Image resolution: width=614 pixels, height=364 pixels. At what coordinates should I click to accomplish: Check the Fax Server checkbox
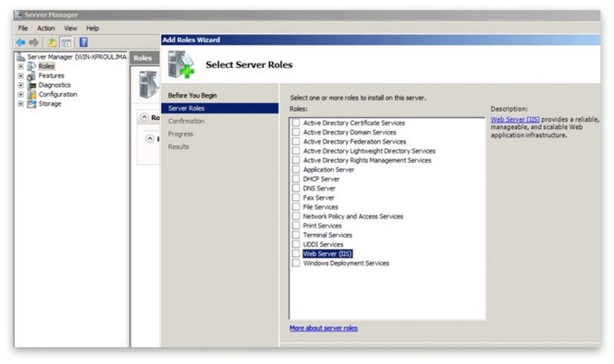[x=296, y=198]
